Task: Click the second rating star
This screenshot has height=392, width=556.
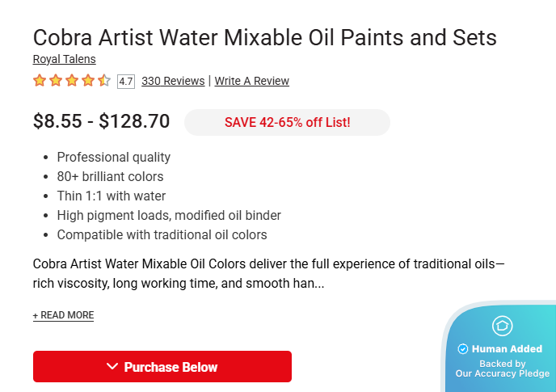Action: [x=56, y=81]
